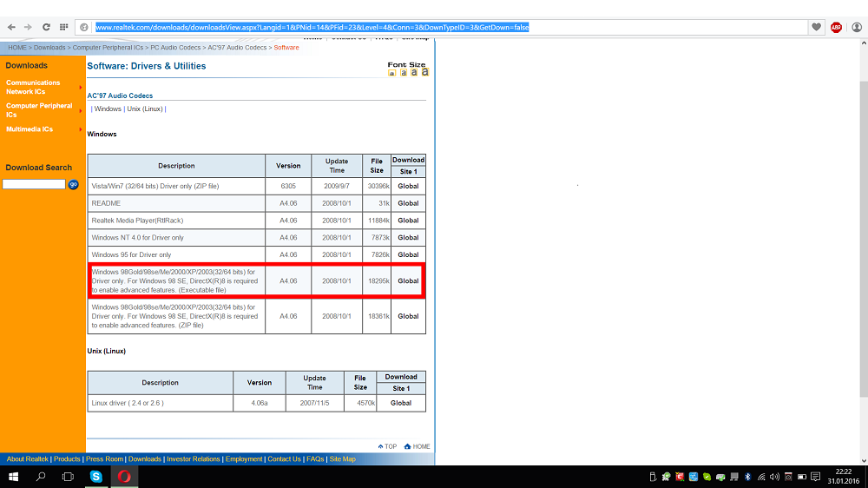Open Products in the footer
This screenshot has height=488, width=868.
[x=67, y=459]
